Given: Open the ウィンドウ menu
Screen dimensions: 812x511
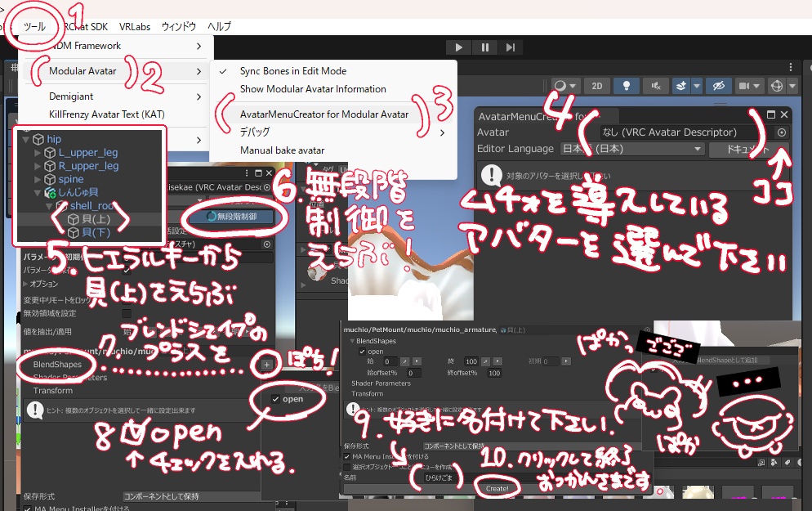Looking at the screenshot, I should (x=179, y=26).
